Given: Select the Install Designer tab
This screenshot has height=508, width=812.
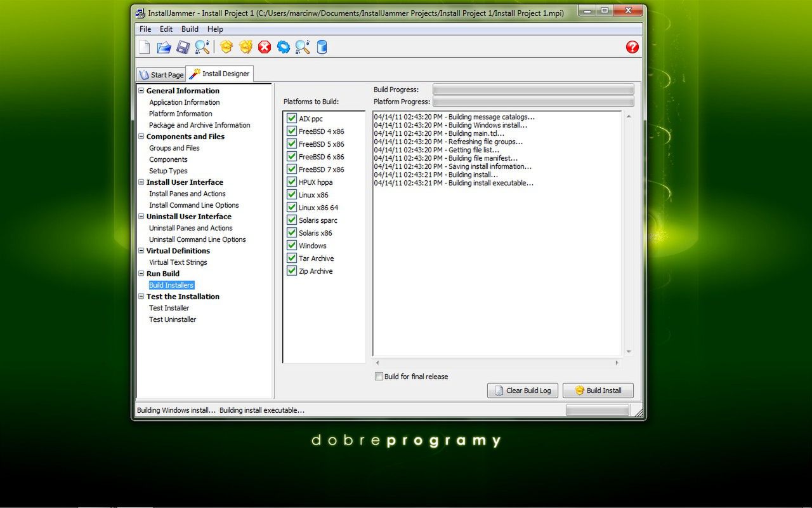Looking at the screenshot, I should [219, 74].
